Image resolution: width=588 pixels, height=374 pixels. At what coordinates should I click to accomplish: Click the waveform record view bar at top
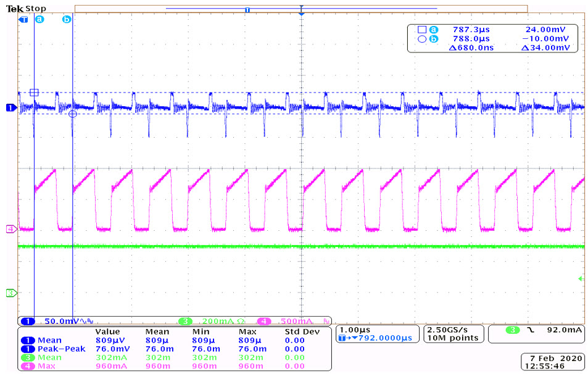tap(301, 9)
